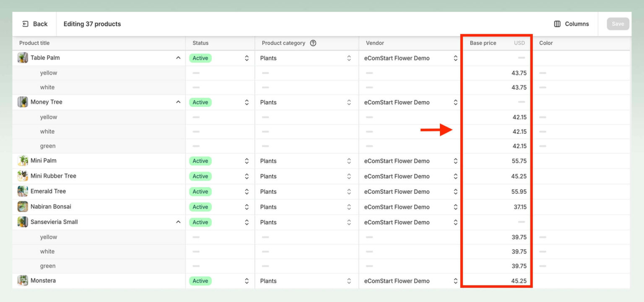Open Status dropdown for Monstera
Viewport: 644px width, 302px height.
(x=247, y=281)
